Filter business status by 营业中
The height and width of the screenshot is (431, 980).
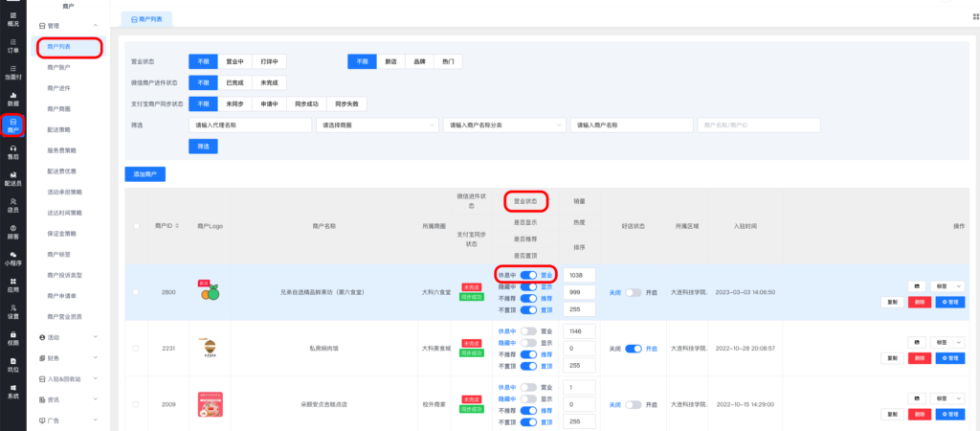point(234,61)
